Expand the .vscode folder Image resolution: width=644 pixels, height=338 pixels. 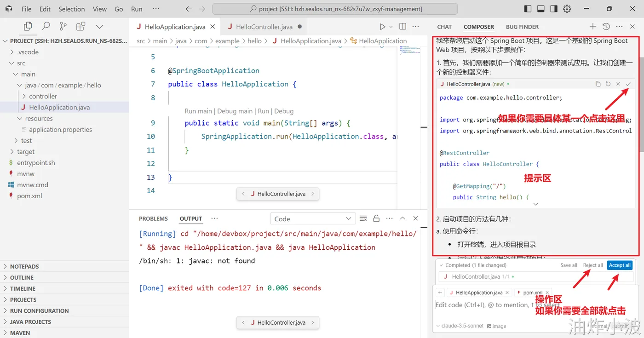coord(28,52)
